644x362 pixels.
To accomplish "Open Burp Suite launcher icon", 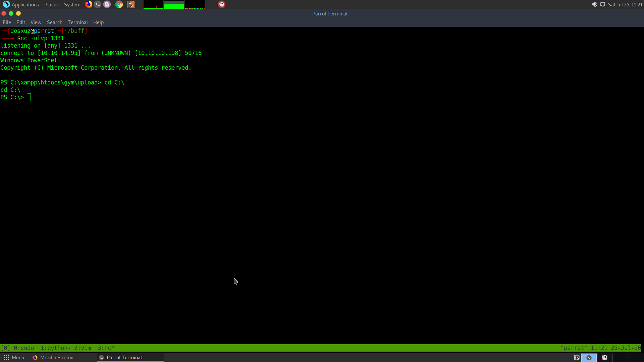I will (131, 4).
